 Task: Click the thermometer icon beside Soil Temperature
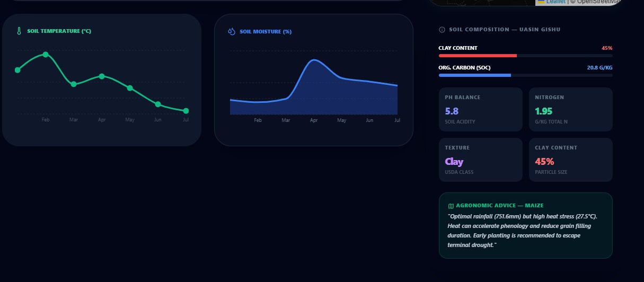(19, 31)
